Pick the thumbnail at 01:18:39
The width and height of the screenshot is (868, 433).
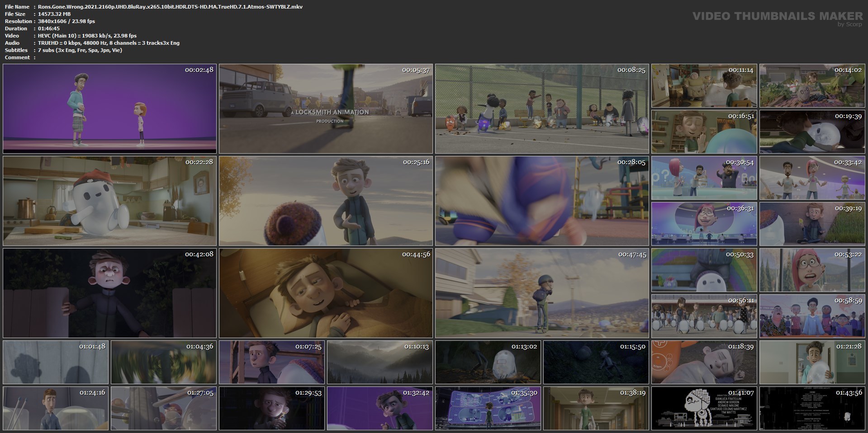coord(704,362)
